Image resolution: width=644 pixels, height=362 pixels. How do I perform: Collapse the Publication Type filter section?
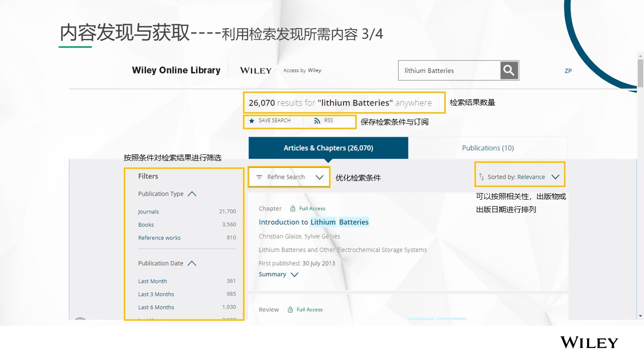tap(192, 194)
